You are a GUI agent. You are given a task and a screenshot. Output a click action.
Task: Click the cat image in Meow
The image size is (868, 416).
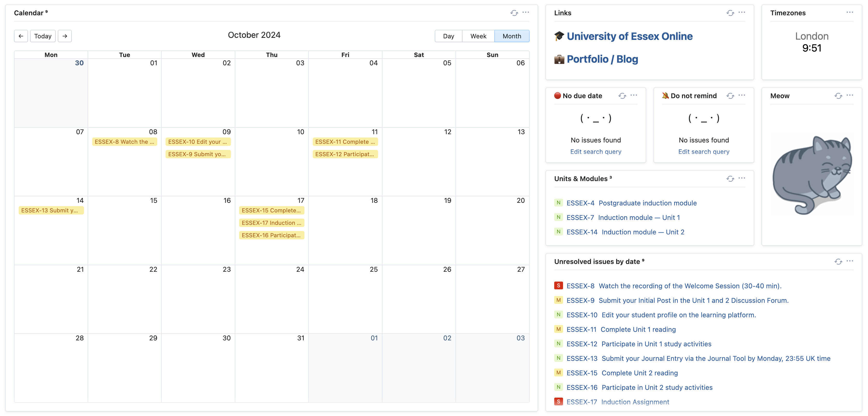point(812,175)
